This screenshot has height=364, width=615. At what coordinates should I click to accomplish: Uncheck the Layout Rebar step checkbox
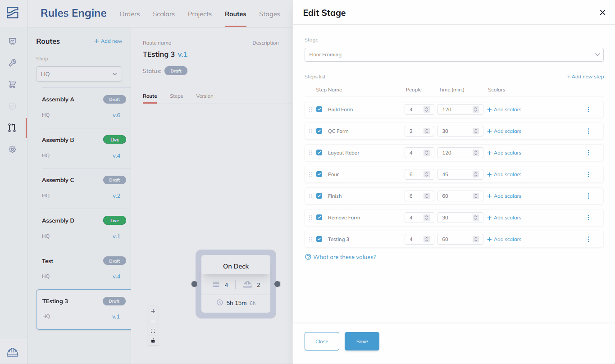point(319,153)
